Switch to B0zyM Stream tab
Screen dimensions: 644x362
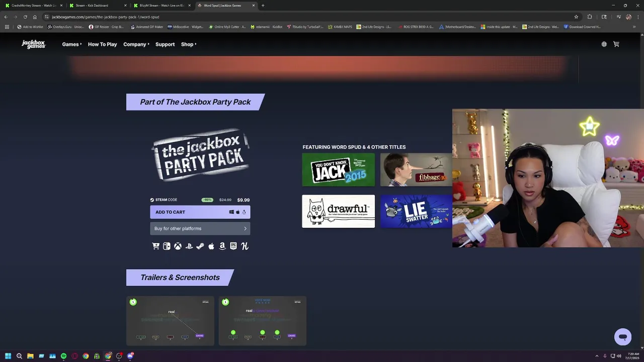pos(162,6)
